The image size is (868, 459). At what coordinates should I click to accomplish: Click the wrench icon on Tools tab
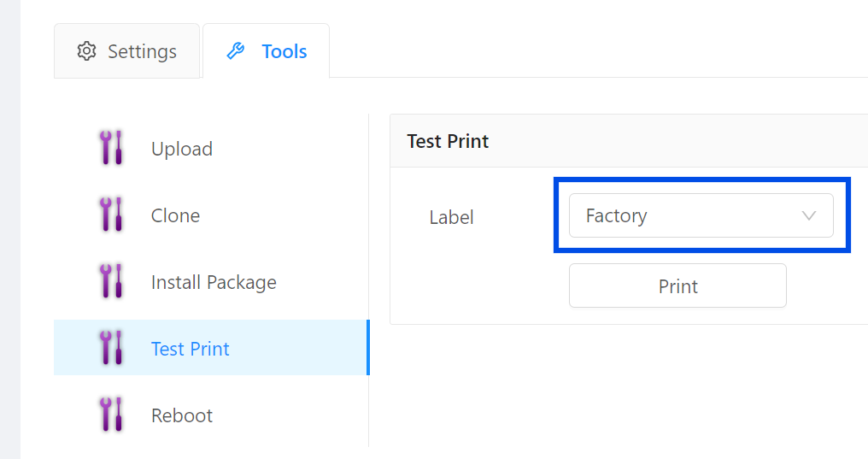[x=235, y=51]
